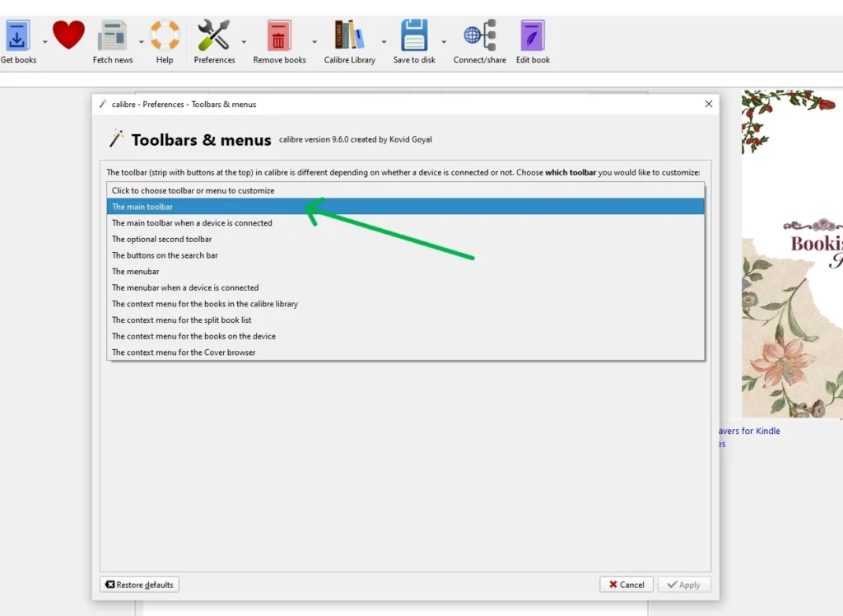Choose 'The main toolbar when a device is connected'
The width and height of the screenshot is (843, 616).
(405, 222)
